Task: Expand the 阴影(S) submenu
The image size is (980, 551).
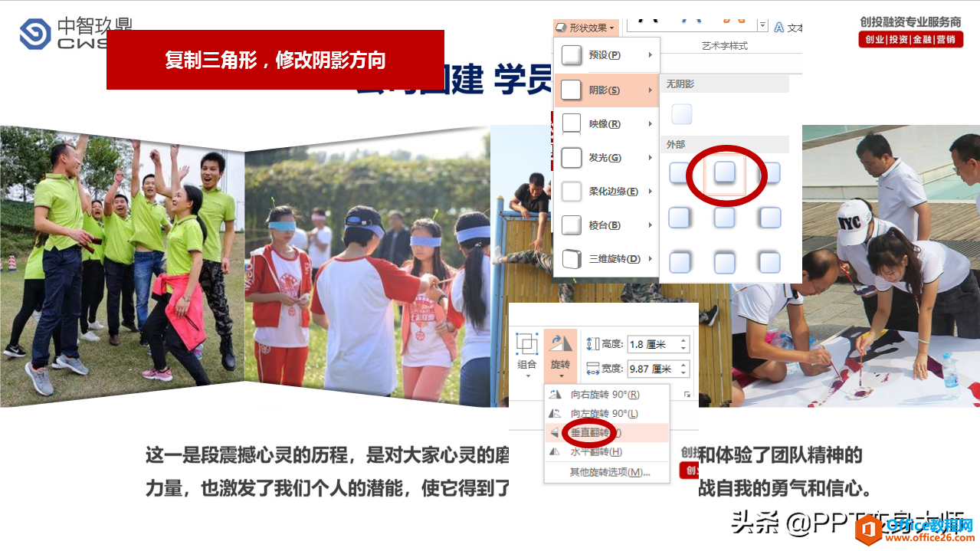Action: point(605,90)
